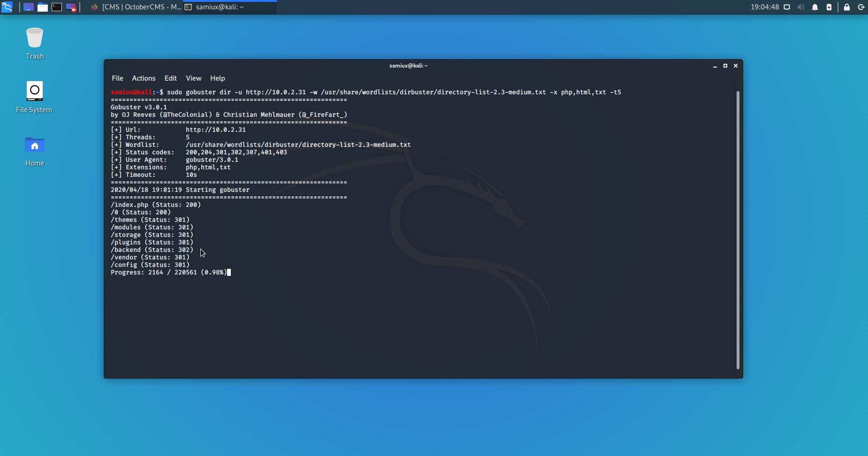Click the battery power manager icon

829,7
